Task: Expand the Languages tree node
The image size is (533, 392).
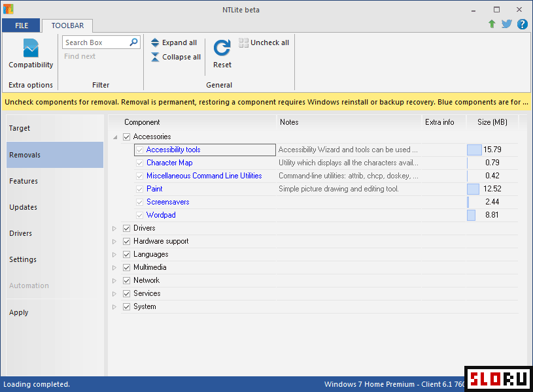Action: click(114, 255)
